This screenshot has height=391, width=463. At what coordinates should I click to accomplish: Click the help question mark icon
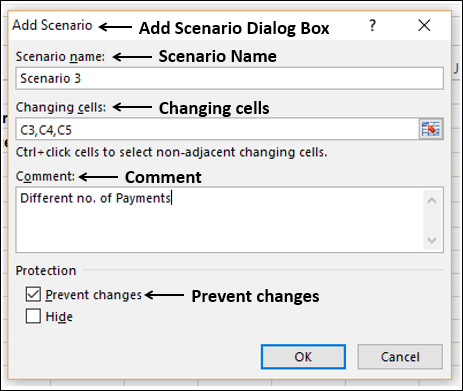point(372,25)
